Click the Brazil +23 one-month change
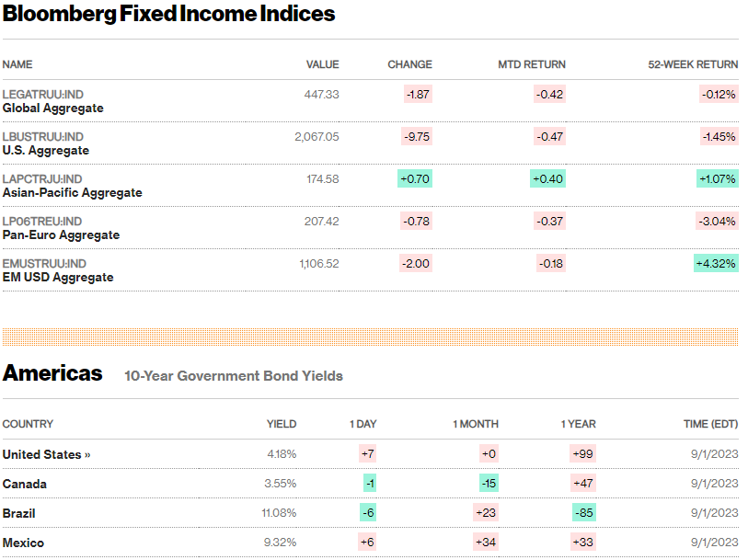This screenshot has height=560, width=748. coord(486,513)
